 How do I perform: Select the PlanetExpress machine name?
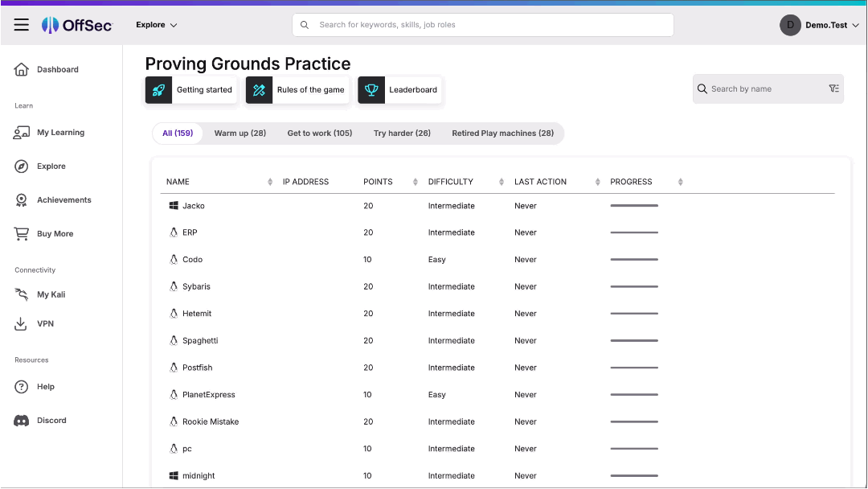tap(209, 394)
